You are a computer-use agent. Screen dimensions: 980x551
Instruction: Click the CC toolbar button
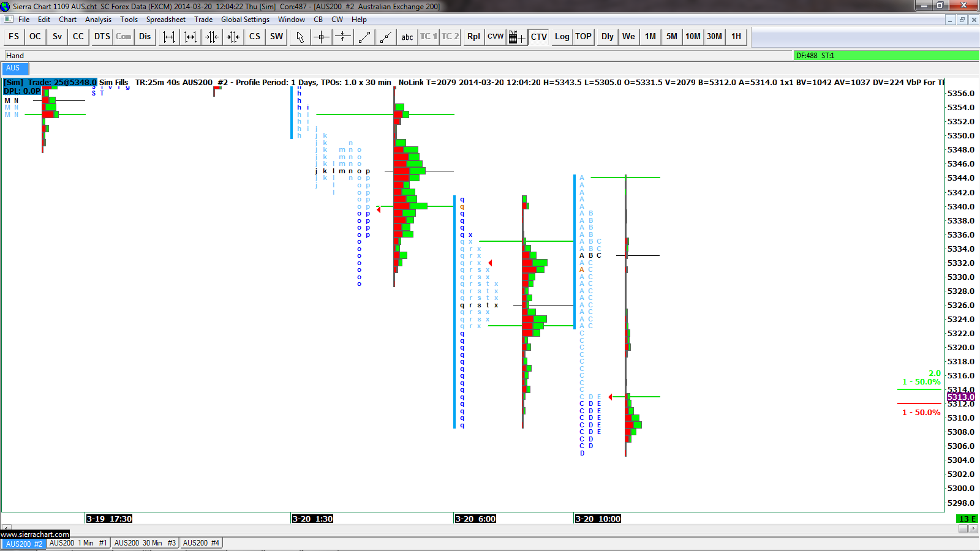(78, 37)
